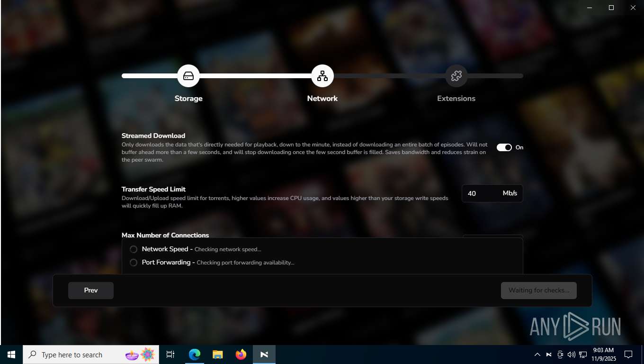Click the Storage step drive icon
The image size is (644, 364).
point(188,76)
